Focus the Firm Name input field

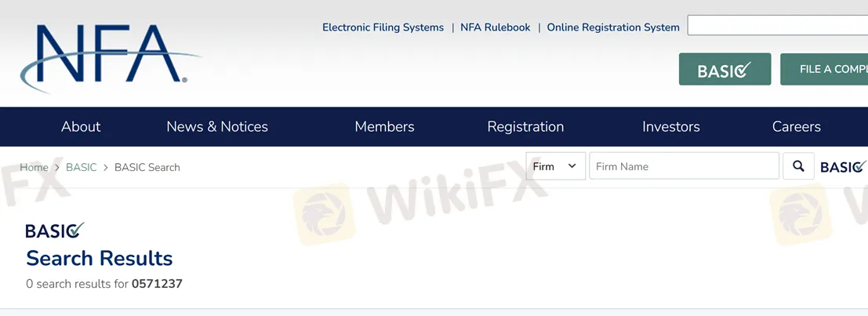click(684, 166)
